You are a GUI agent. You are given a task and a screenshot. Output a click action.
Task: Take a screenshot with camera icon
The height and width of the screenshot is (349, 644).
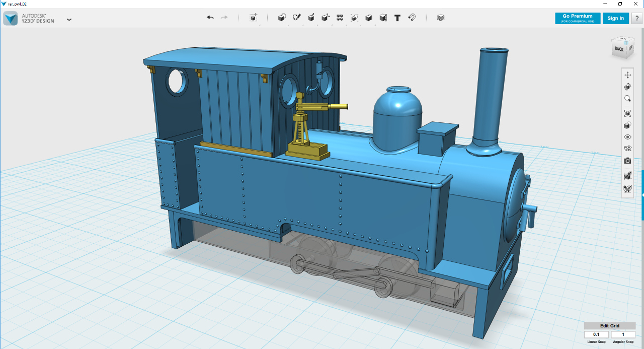pos(627,161)
